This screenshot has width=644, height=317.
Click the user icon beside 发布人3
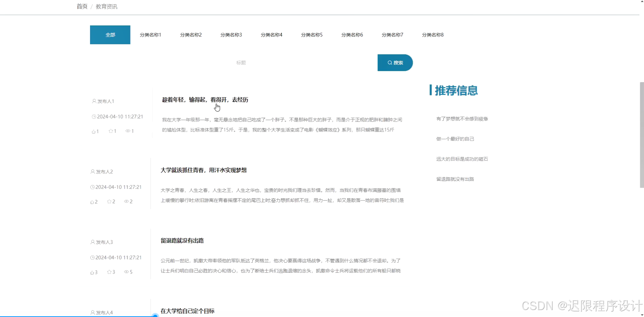92,242
